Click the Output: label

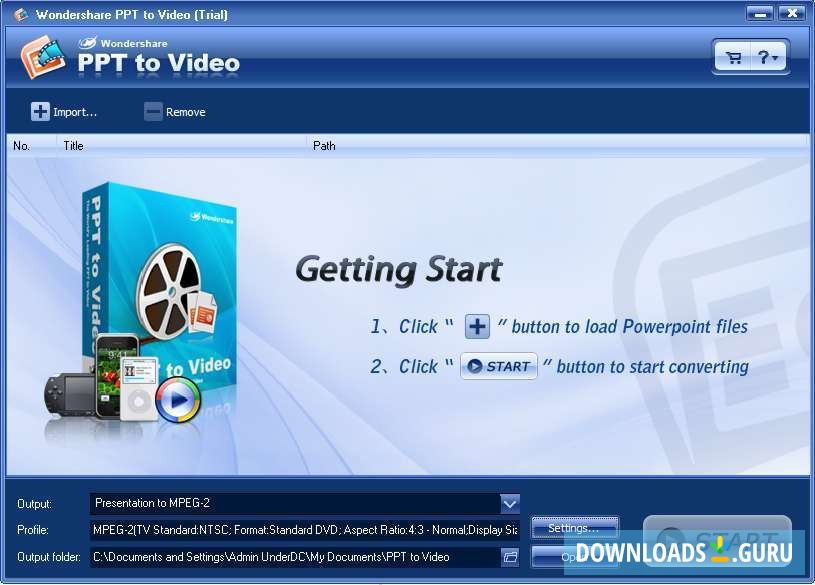click(x=34, y=504)
